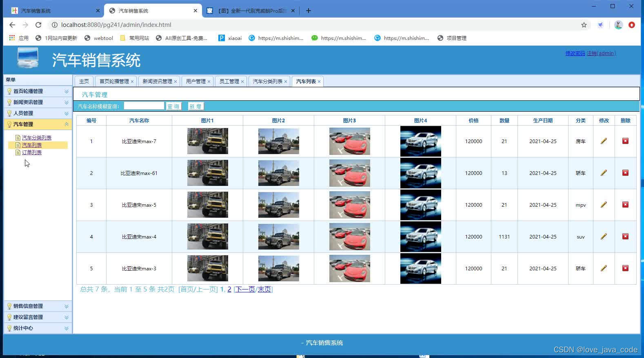
Task: Open the 修改密码 link
Action: pyautogui.click(x=575, y=53)
